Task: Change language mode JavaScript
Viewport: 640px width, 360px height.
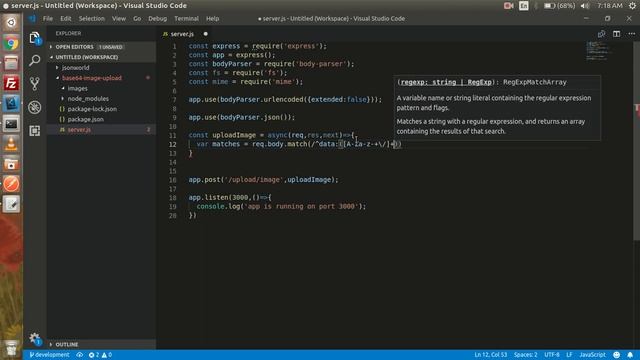Action: coord(592,355)
